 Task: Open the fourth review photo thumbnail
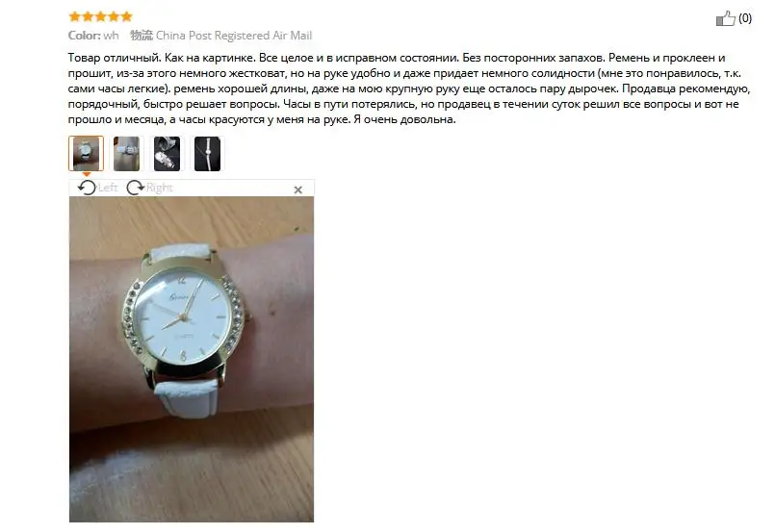point(208,154)
